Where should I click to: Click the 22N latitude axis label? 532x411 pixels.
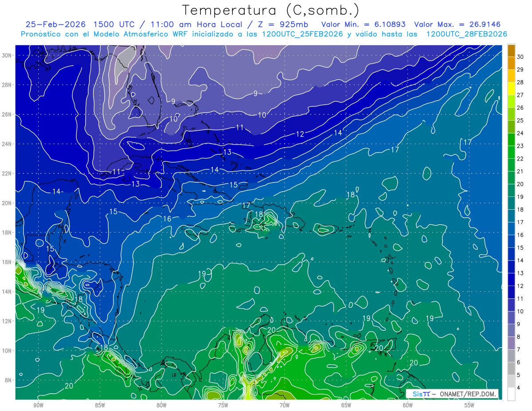[x=7, y=173]
